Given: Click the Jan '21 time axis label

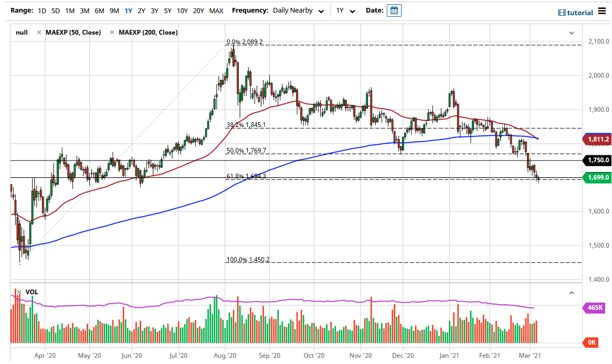Looking at the screenshot, I should (x=449, y=356).
